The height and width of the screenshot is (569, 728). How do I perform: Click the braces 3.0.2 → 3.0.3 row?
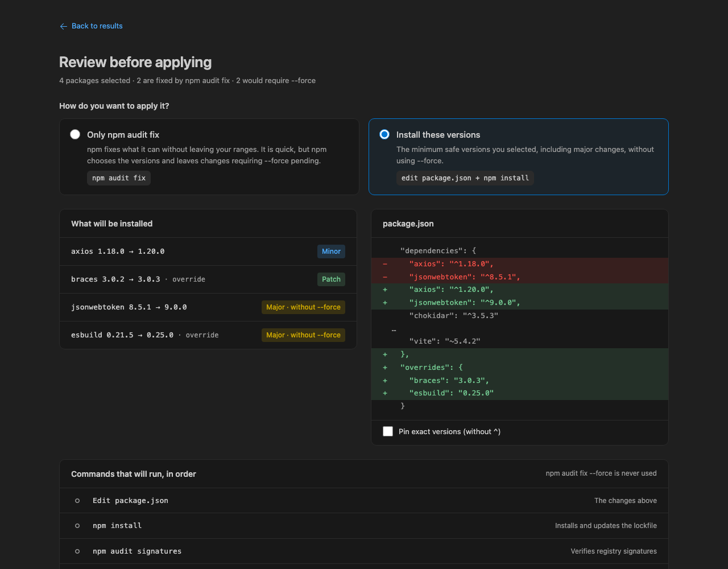208,279
